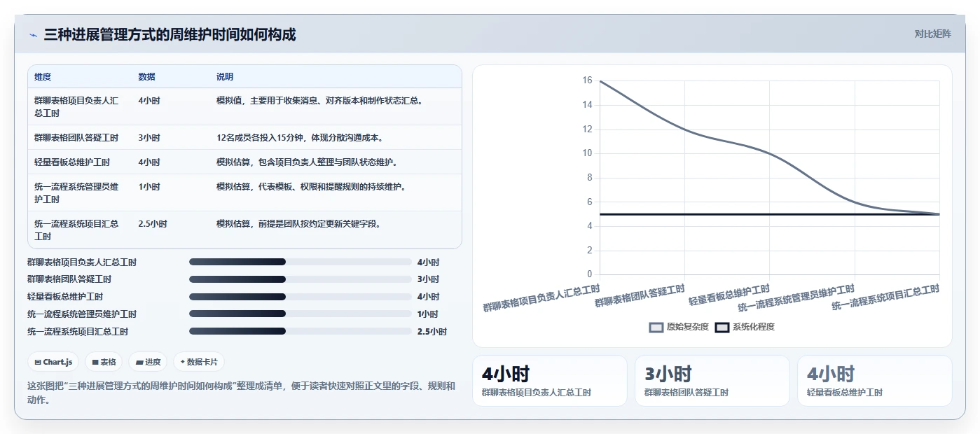
Task: Click the 系统化程度 legend color box
Action: [x=722, y=327]
